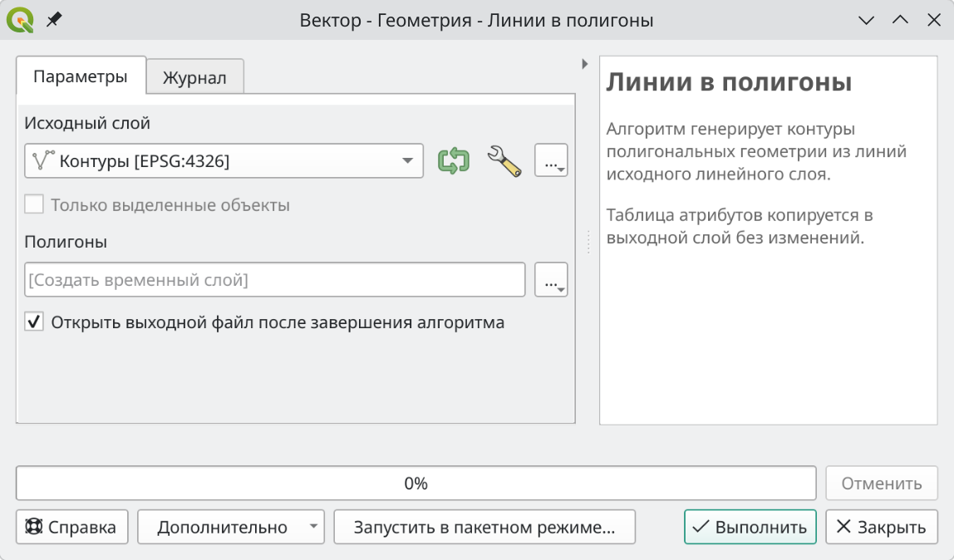This screenshot has width=954, height=560.
Task: Maximize the dialog window
Action: [x=900, y=21]
